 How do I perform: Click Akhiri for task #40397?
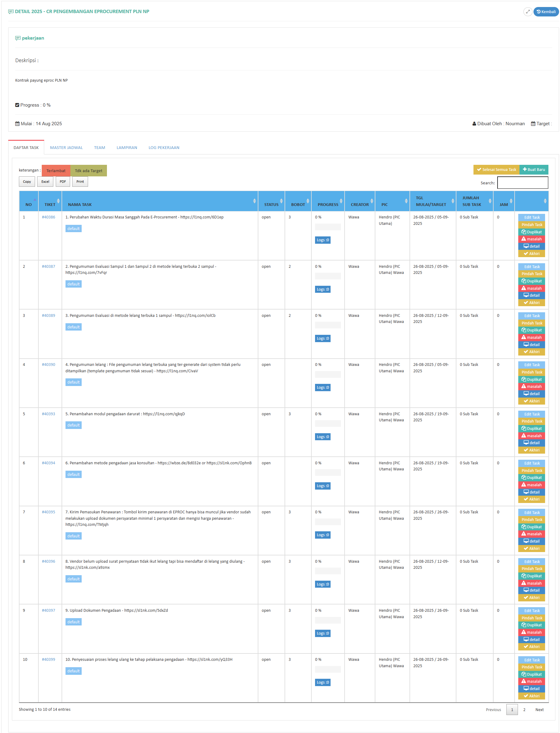(x=532, y=647)
